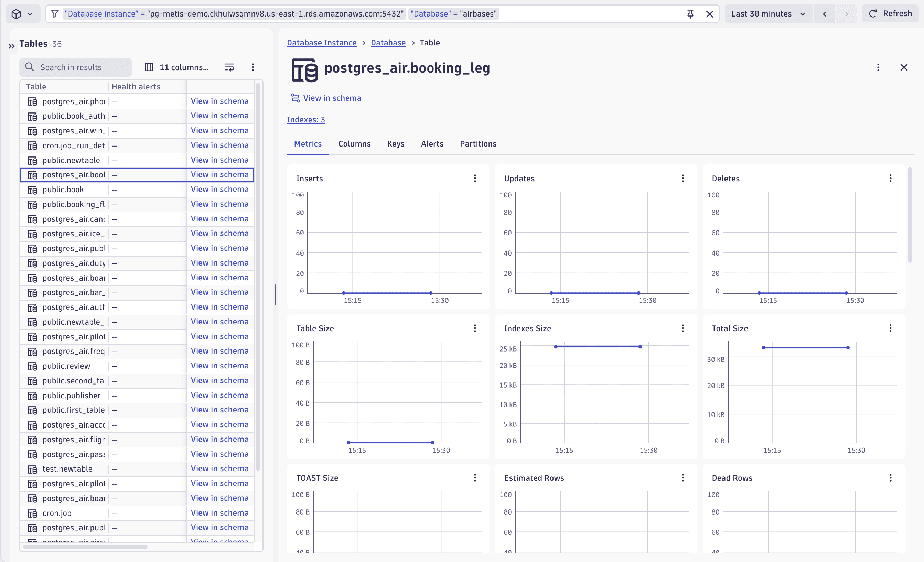Open Inserts chart options menu

pyautogui.click(x=475, y=178)
